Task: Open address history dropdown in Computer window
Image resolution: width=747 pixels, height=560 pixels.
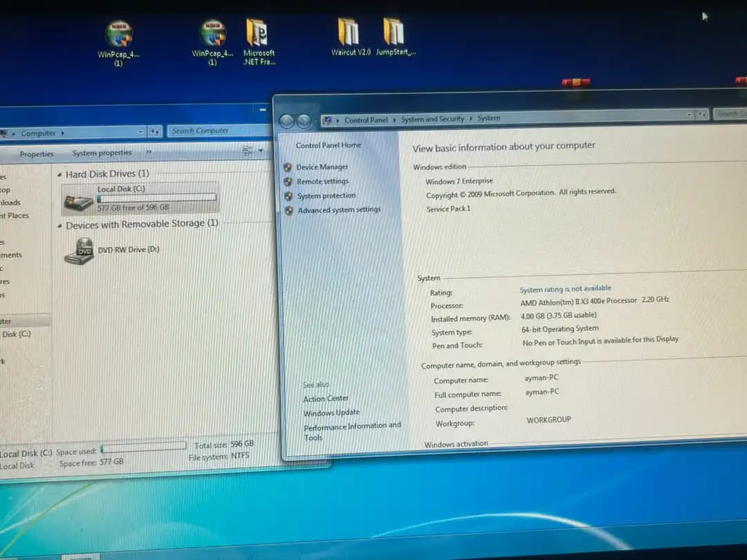Action: (141, 132)
